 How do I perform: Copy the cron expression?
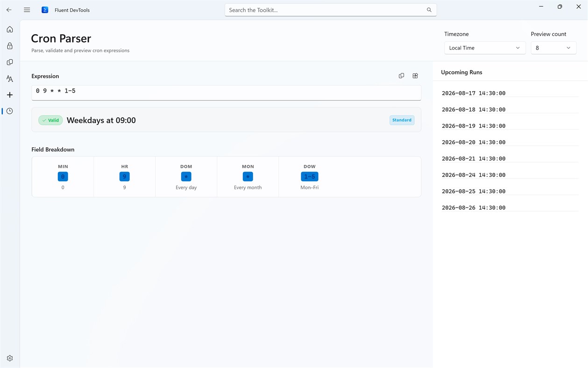tap(401, 76)
